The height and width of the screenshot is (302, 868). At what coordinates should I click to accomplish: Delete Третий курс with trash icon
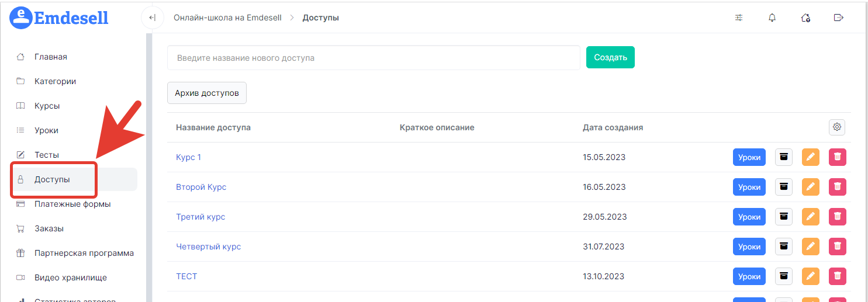pos(838,217)
